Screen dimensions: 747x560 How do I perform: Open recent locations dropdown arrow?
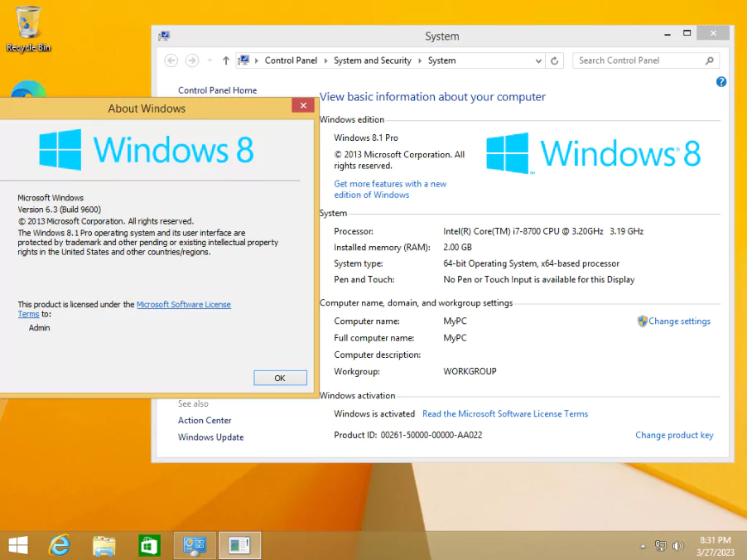pos(210,60)
